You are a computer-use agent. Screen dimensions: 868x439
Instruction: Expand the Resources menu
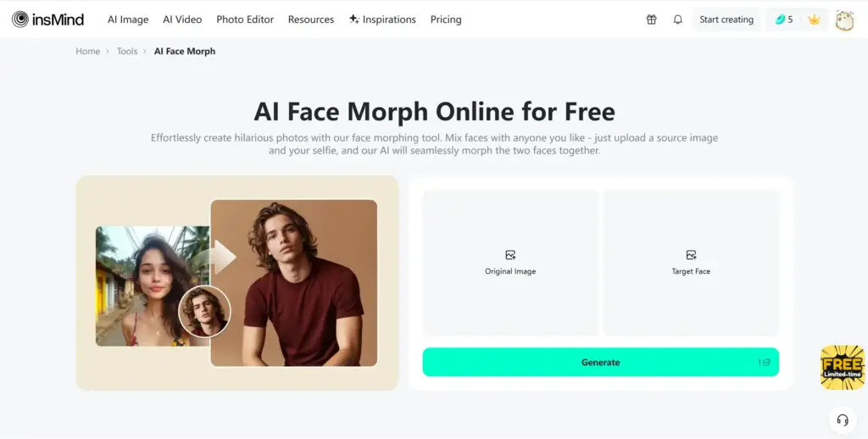coord(310,19)
